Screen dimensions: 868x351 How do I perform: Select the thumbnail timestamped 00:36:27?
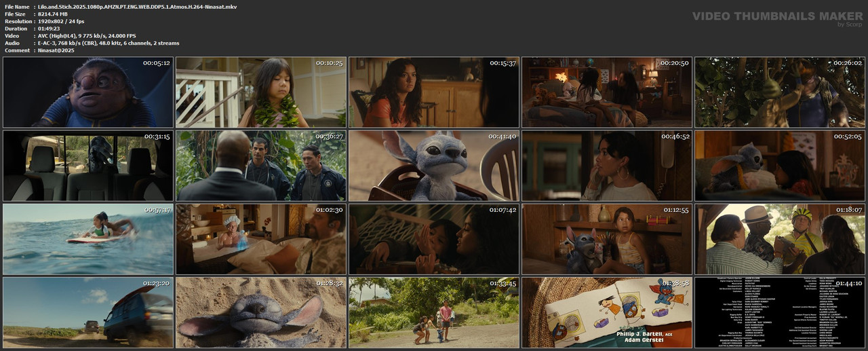pyautogui.click(x=261, y=166)
